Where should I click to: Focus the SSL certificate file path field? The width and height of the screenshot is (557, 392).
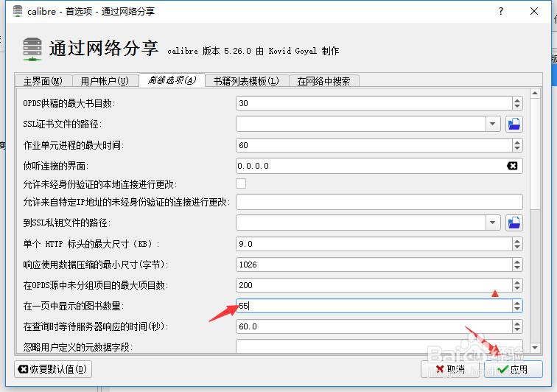click(361, 124)
